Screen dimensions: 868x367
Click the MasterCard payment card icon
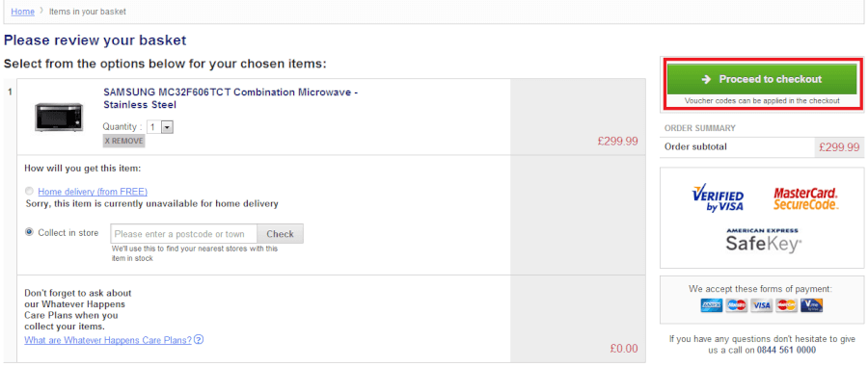[786, 305]
